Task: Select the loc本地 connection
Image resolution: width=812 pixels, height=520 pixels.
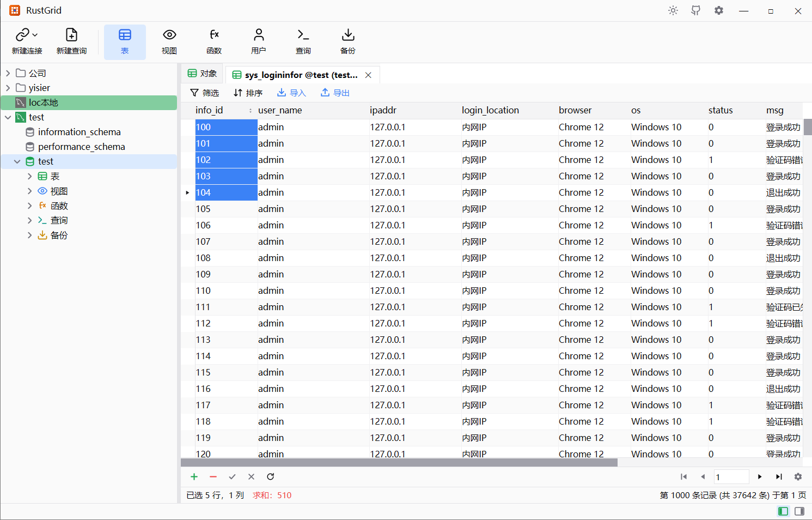Action: (x=89, y=102)
